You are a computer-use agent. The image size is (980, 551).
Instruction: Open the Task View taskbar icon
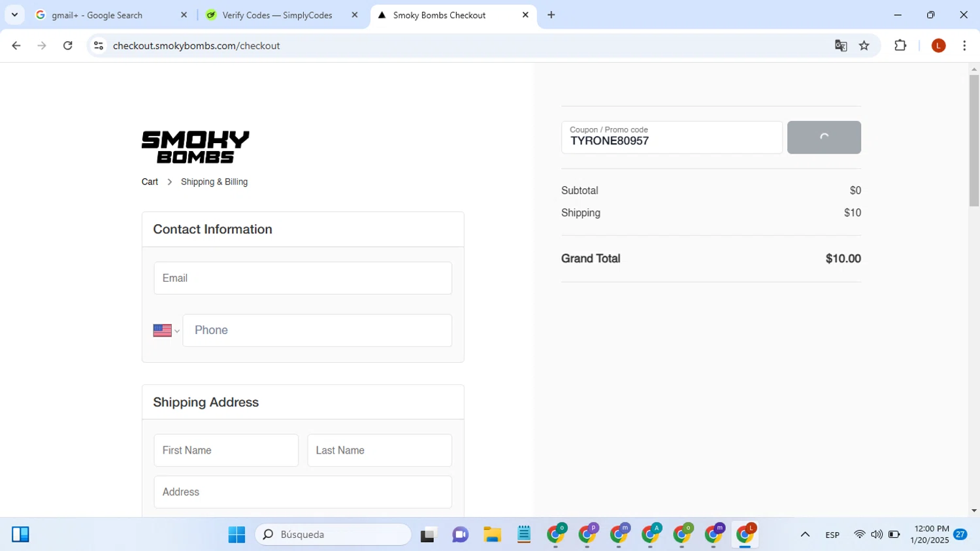click(428, 535)
